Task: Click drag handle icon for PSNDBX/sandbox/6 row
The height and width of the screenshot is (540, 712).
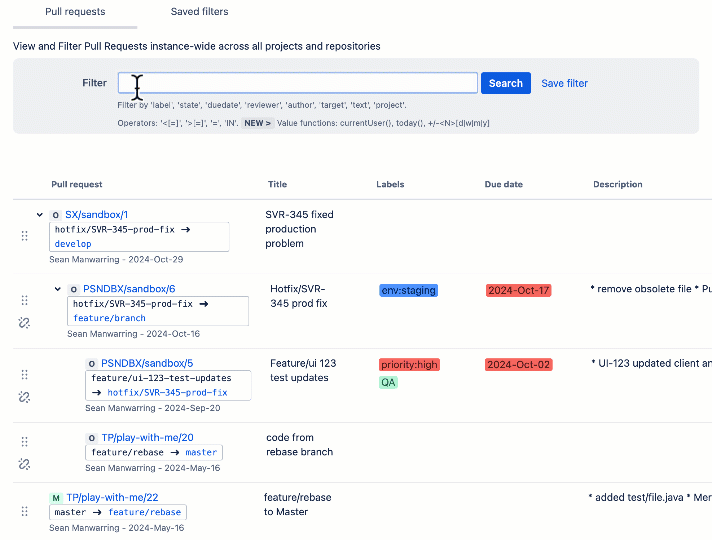Action: 25,300
